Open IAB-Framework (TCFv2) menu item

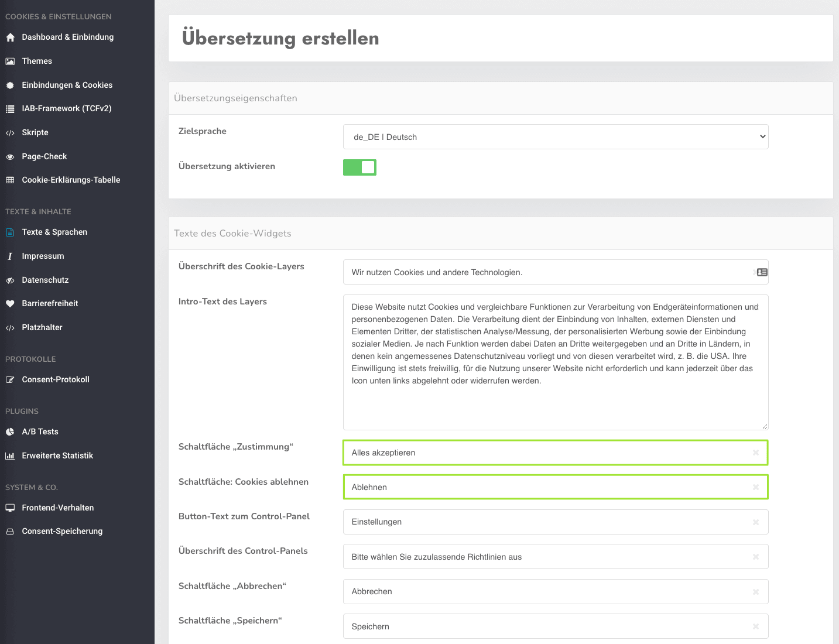(66, 109)
